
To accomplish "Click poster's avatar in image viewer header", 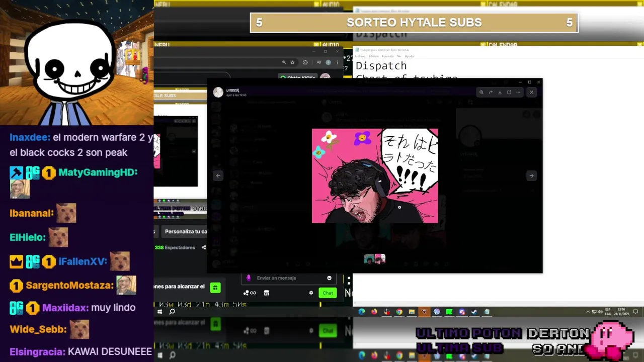I will click(x=218, y=92).
